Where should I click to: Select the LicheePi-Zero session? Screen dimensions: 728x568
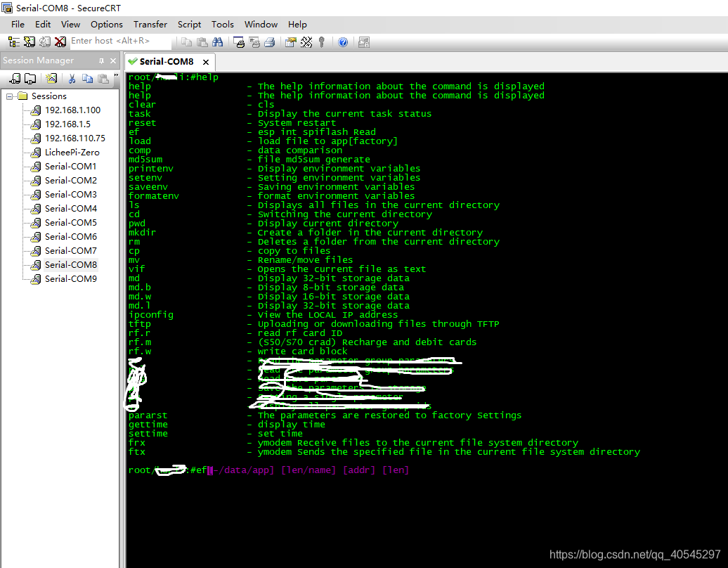[72, 153]
